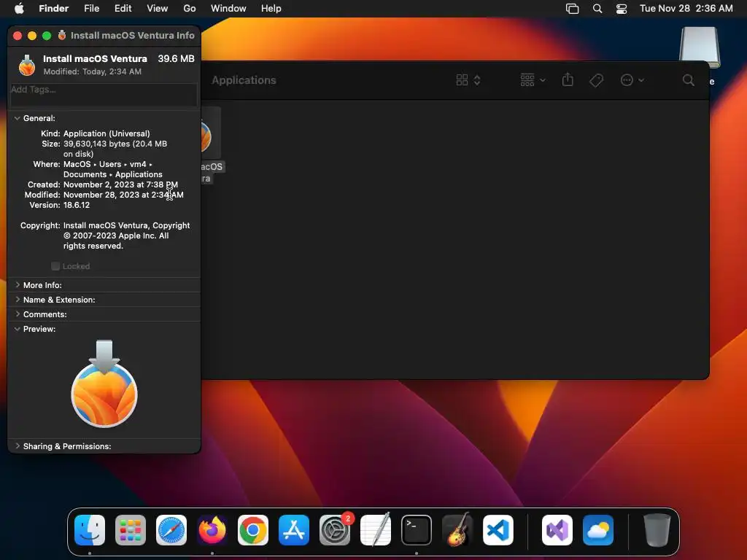Image resolution: width=747 pixels, height=560 pixels.
Task: Click the 39.6 MB size in header
Action: click(177, 58)
